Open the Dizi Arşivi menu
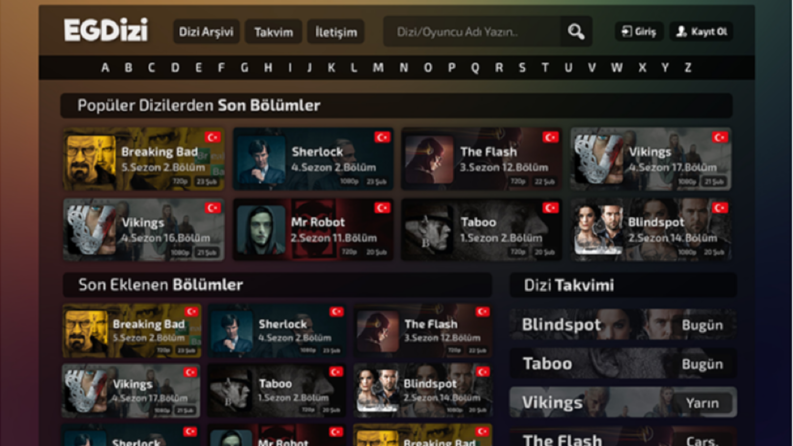Viewport: 793px width, 446px height. [x=206, y=32]
